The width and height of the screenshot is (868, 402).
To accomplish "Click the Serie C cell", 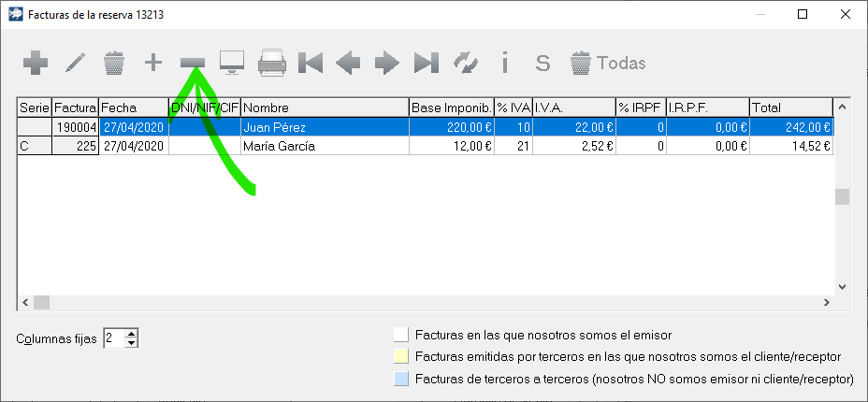I will pos(35,147).
